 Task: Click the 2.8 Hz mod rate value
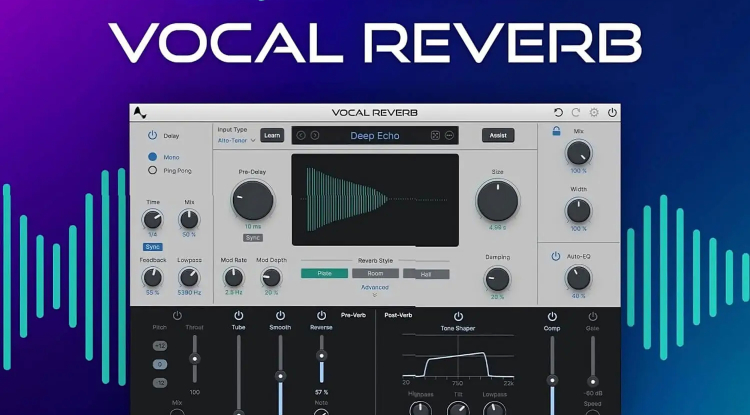pyautogui.click(x=233, y=292)
